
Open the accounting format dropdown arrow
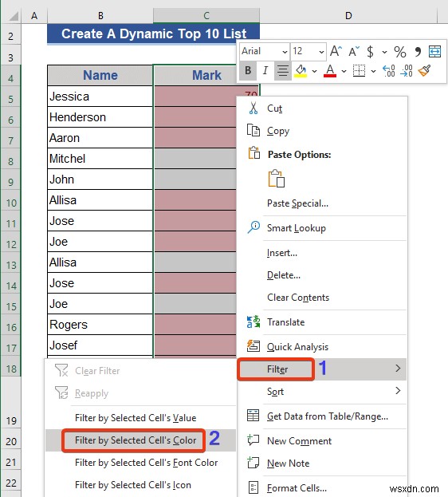pyautogui.click(x=385, y=52)
